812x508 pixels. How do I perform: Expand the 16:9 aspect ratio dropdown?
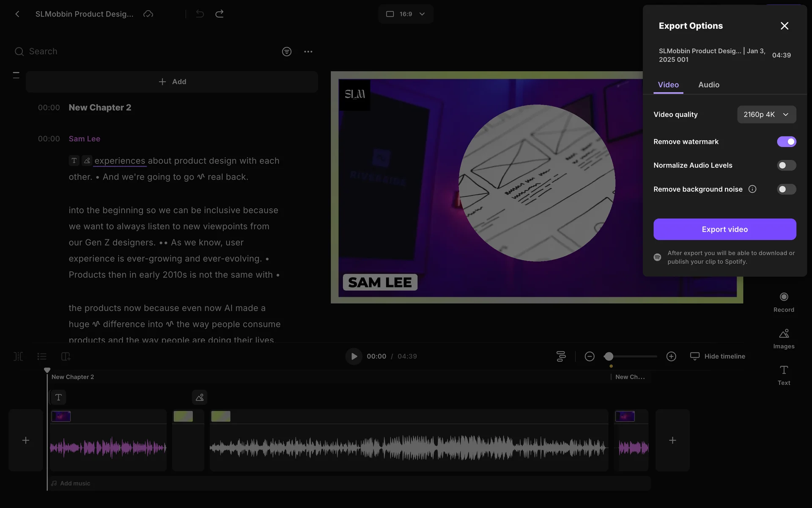click(405, 14)
